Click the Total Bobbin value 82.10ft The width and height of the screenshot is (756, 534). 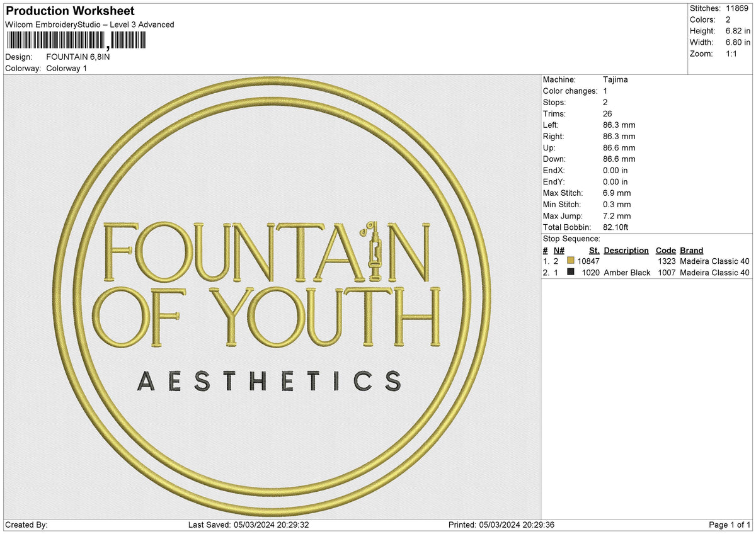pos(616,227)
